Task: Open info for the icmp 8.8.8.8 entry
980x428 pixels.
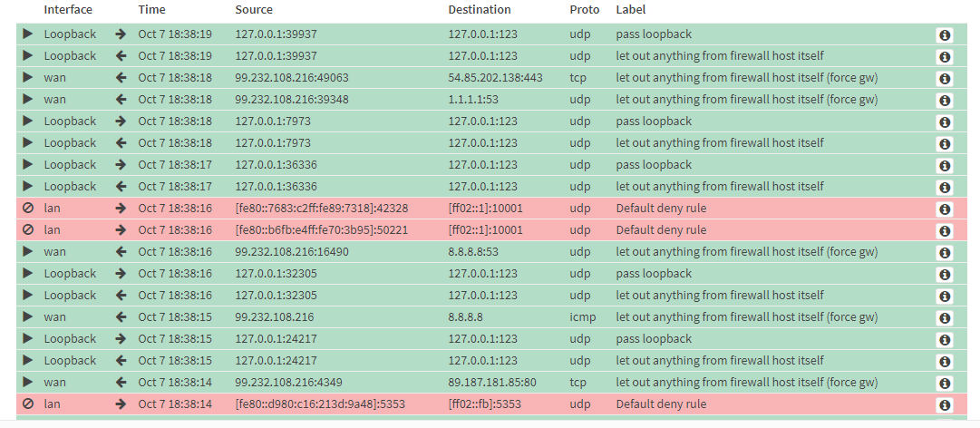Action: (945, 318)
